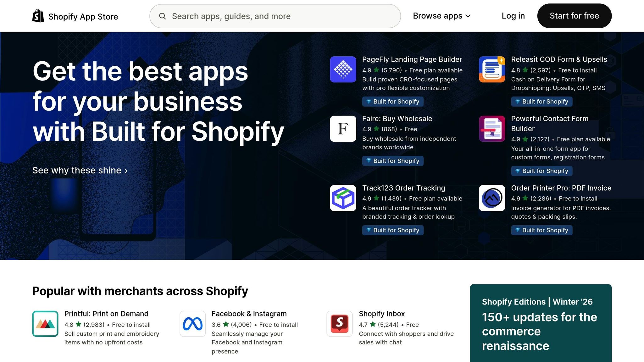Click the See why these shine expander arrow
Image resolution: width=644 pixels, height=362 pixels.
125,171
